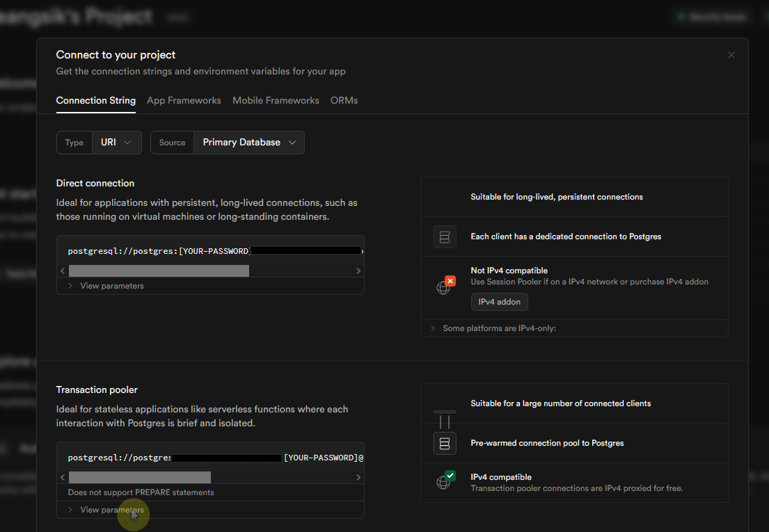Click the Not IPv4 compatible globe icon

(445, 286)
